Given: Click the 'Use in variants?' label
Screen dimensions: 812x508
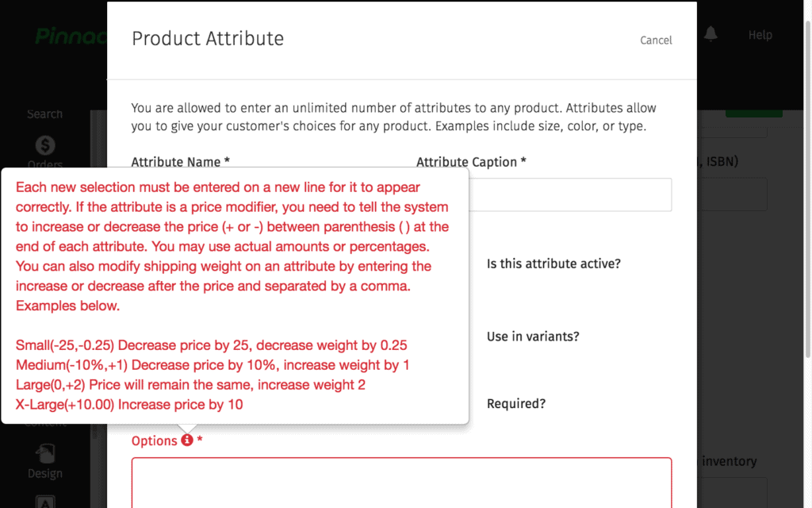Looking at the screenshot, I should click(x=533, y=337).
